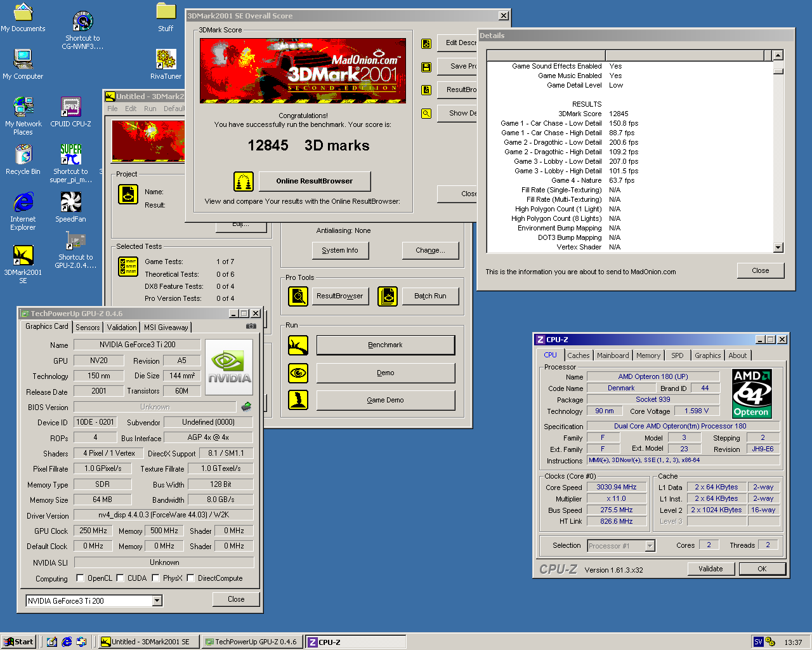This screenshot has width=812, height=650.
Task: Open the File menu in 3DMark2001
Action: point(112,109)
